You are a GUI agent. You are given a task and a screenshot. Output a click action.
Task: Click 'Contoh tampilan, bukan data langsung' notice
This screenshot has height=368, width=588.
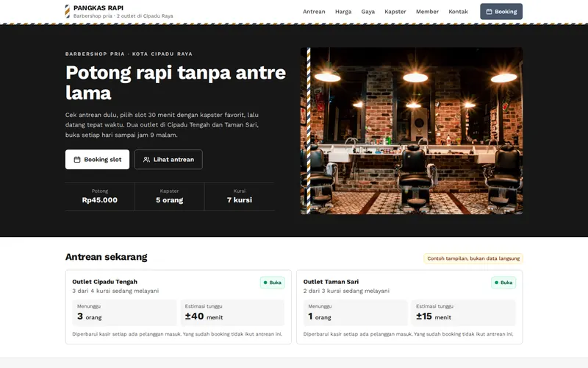click(x=473, y=258)
